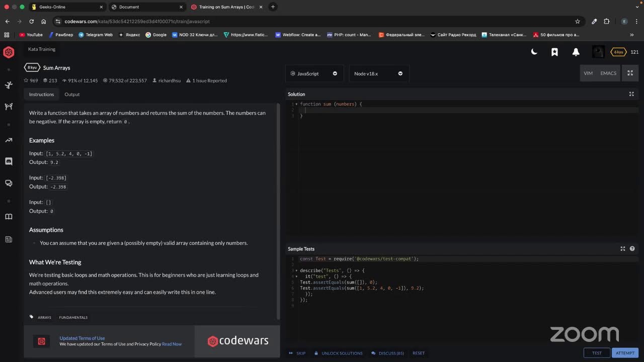Enable VIM editor mode

[x=588, y=73]
